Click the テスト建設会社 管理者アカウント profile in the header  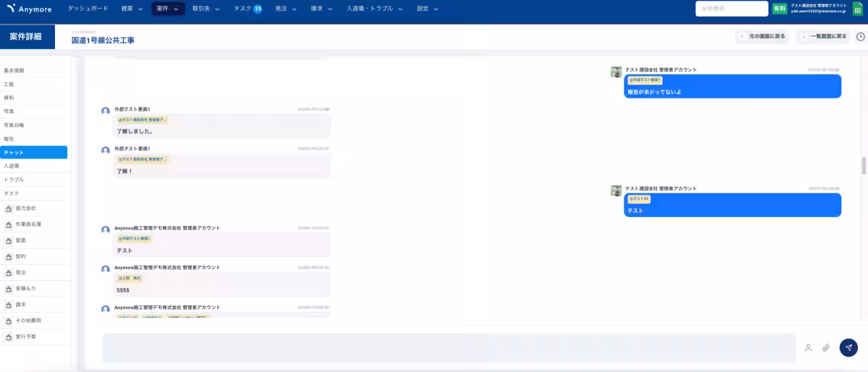point(818,8)
